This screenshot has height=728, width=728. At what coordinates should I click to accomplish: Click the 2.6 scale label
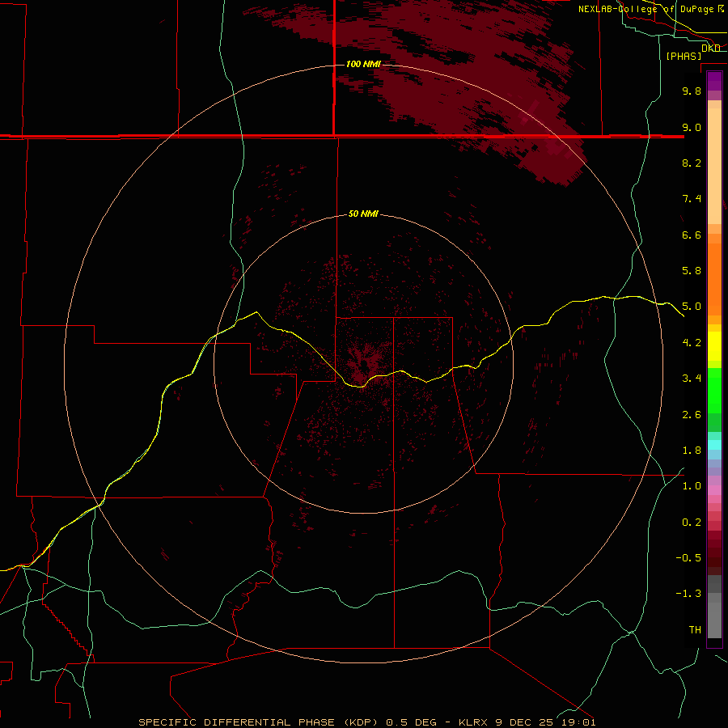click(x=692, y=415)
